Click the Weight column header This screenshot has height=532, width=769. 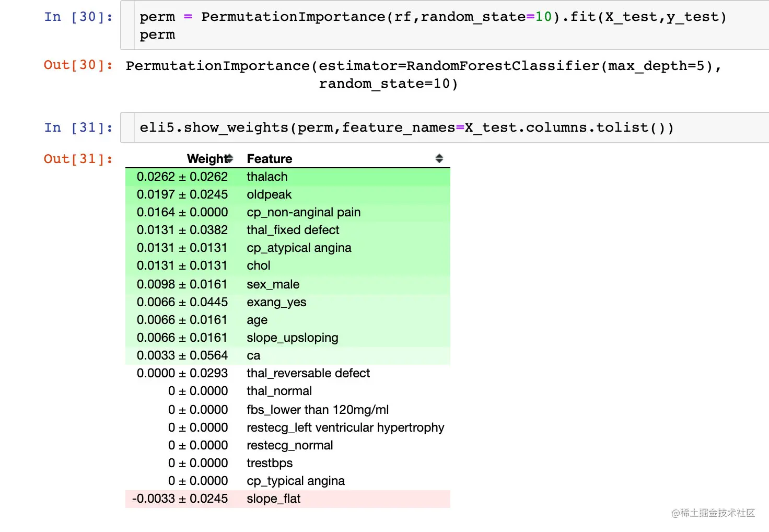207,159
